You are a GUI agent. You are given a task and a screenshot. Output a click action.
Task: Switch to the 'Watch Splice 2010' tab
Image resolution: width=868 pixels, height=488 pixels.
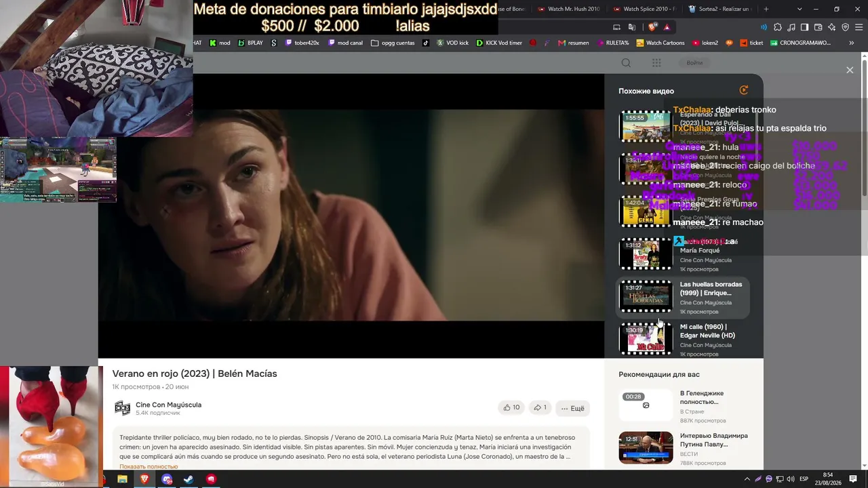click(644, 9)
